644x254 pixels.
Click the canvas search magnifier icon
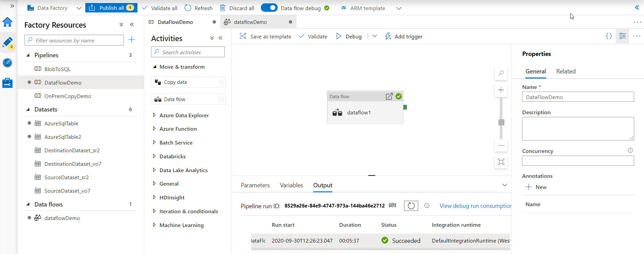coord(501,73)
